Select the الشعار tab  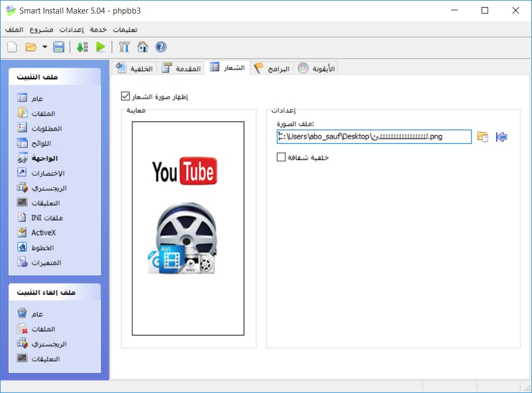(228, 68)
